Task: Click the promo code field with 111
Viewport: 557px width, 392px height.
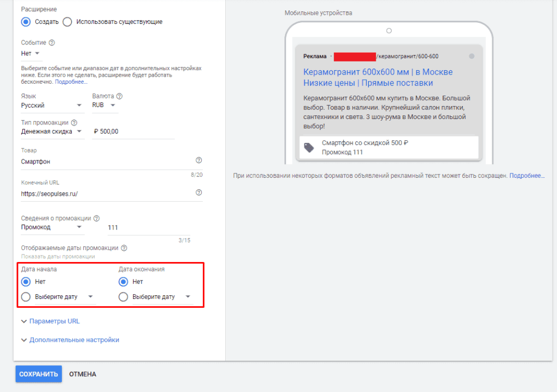Action: [x=149, y=228]
